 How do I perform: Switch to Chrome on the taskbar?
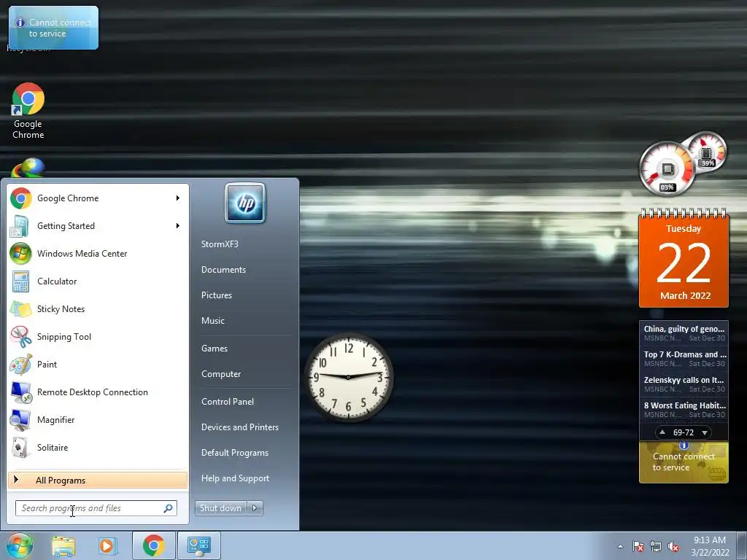(153, 545)
